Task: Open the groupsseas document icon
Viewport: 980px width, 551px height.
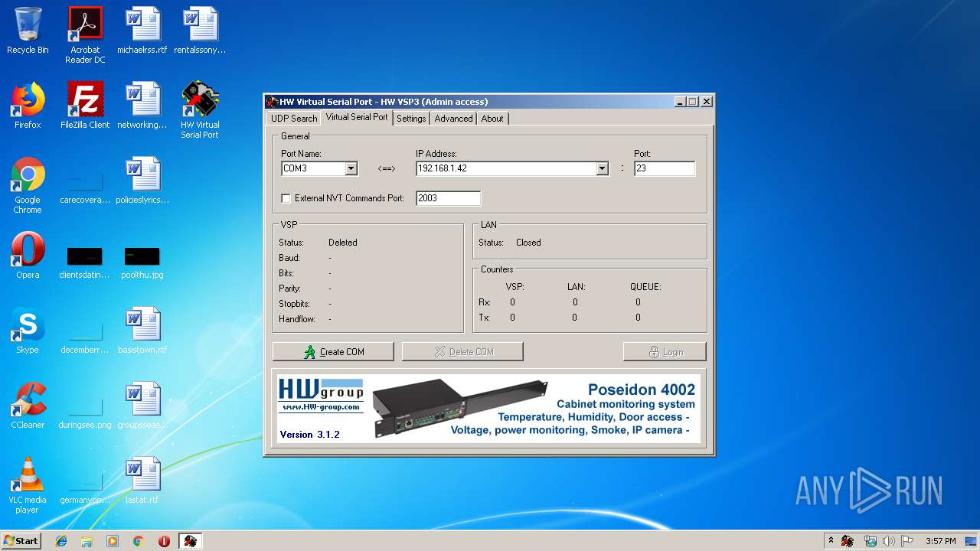Action: click(x=142, y=406)
